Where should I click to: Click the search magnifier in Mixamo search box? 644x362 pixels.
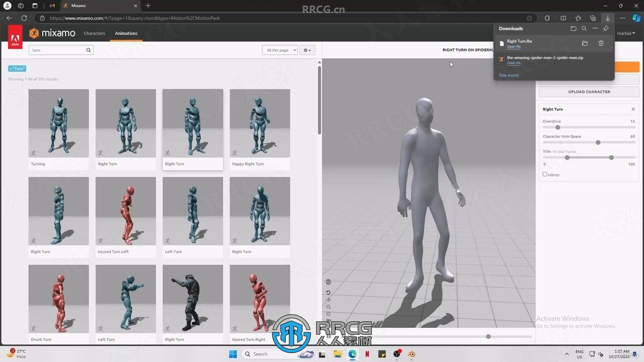click(89, 50)
